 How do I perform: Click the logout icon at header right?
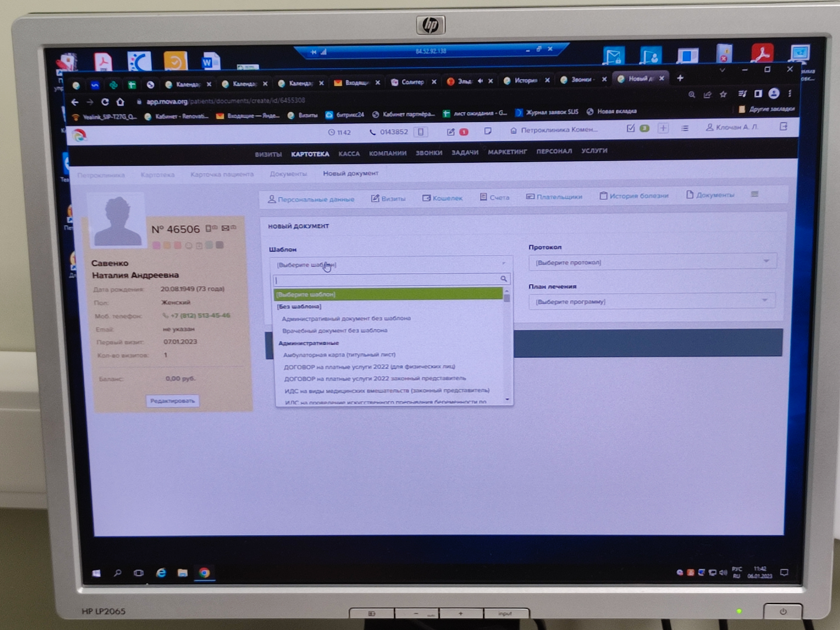point(783,126)
